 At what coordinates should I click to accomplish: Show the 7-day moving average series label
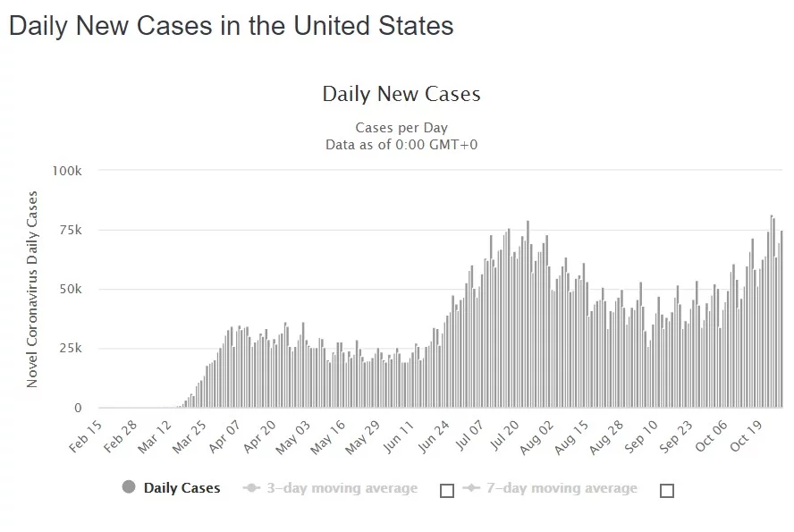[x=561, y=488]
